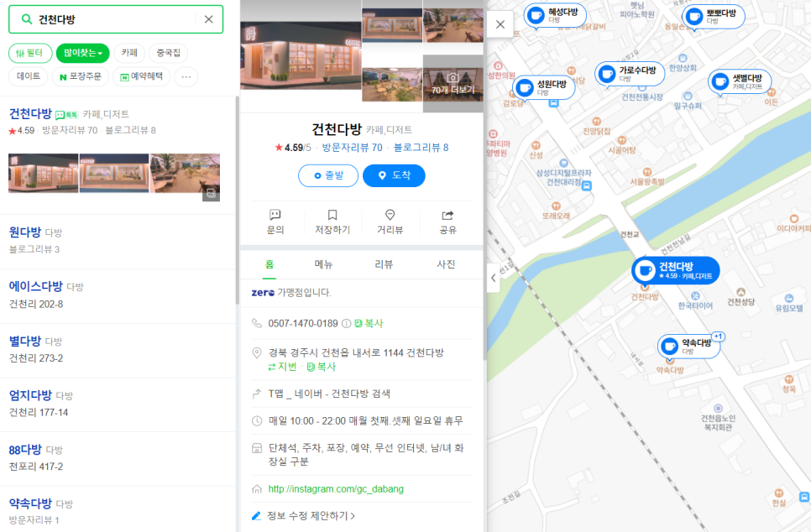
Task: Open 건천다방 result in the list
Action: pos(30,114)
